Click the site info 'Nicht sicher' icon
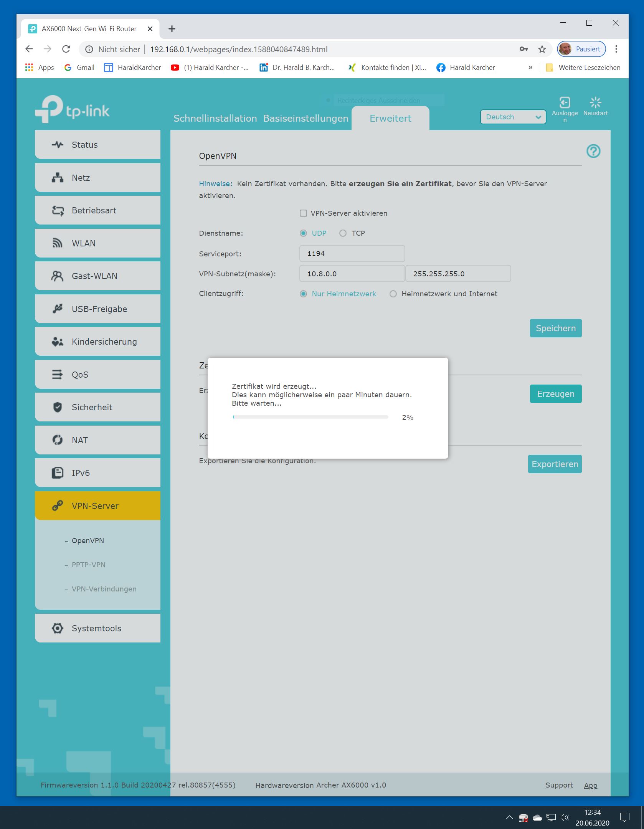 (89, 49)
